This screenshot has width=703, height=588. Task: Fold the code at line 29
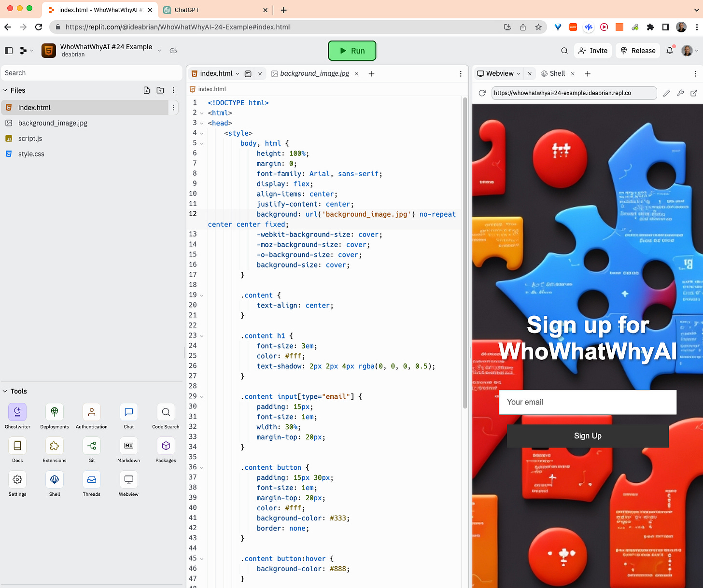click(x=202, y=396)
